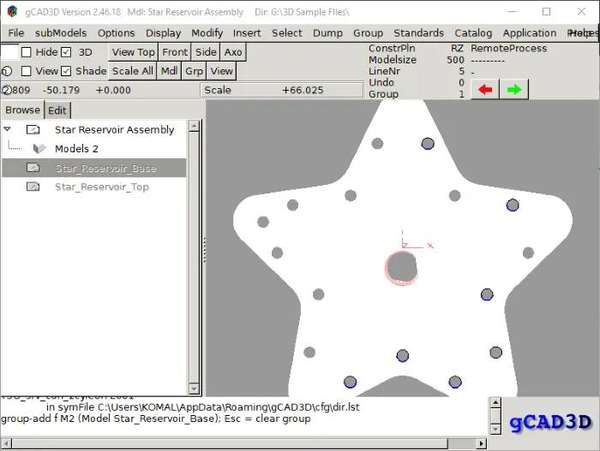Switch to the Edit tab
This screenshot has height=451, width=600.
coord(57,111)
